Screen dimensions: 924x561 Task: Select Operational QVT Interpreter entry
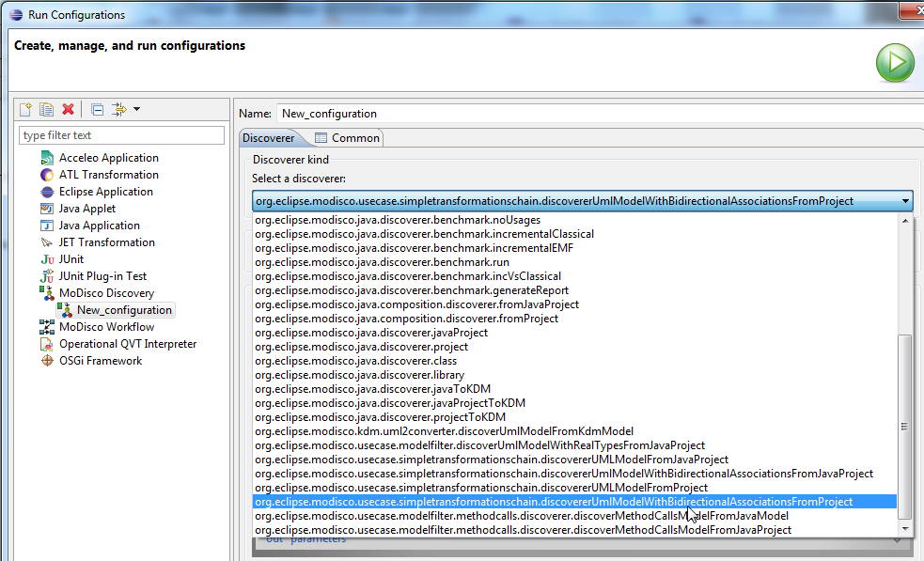(128, 344)
